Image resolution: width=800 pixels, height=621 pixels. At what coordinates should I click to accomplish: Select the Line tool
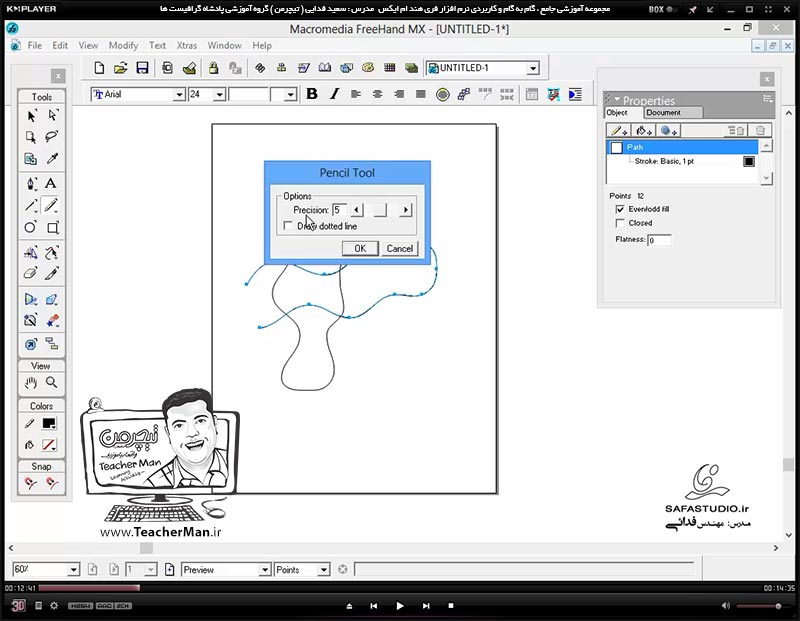pyautogui.click(x=31, y=205)
